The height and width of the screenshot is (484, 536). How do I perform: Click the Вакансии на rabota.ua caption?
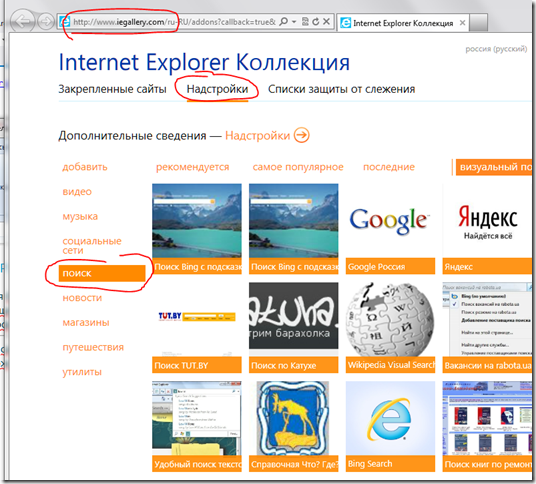(487, 365)
